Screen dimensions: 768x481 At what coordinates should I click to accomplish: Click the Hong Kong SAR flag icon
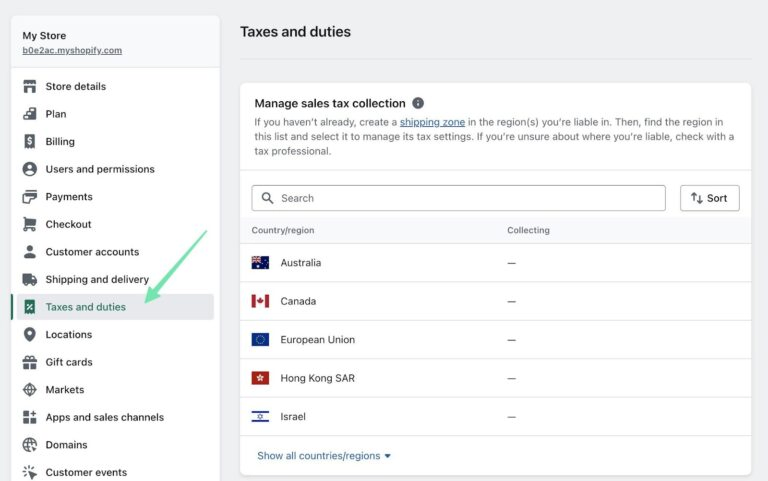tap(260, 378)
